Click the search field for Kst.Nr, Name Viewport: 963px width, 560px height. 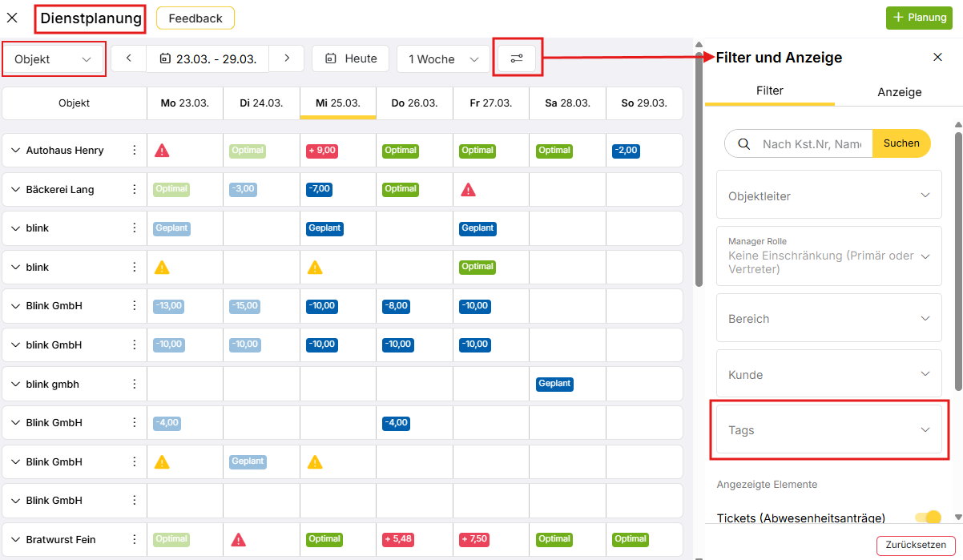pos(811,143)
